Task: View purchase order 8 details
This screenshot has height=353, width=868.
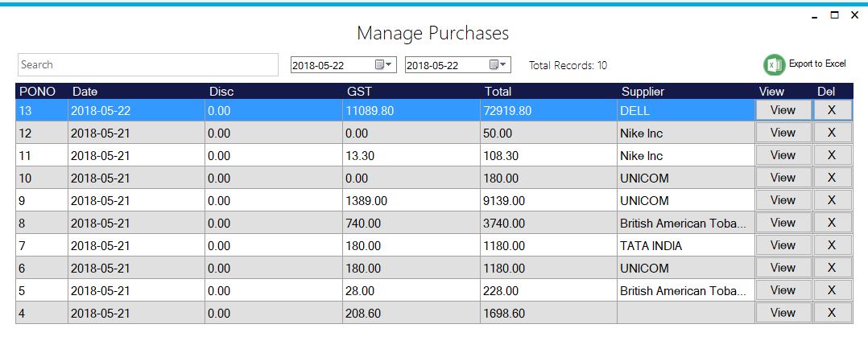Action: point(783,223)
